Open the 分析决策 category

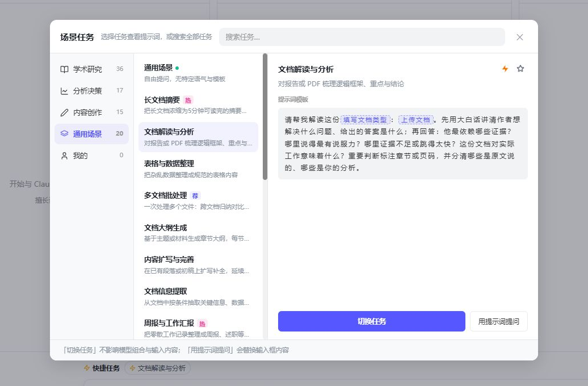tap(91, 91)
